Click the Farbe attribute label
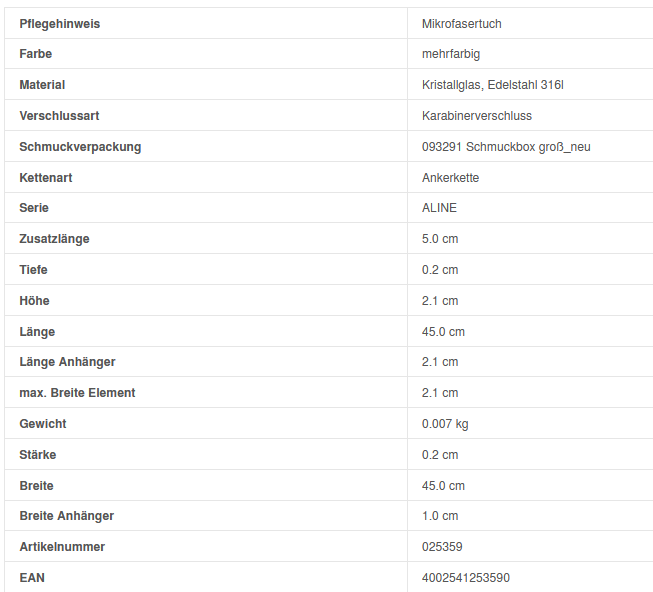653x592 pixels. pyautogui.click(x=36, y=54)
